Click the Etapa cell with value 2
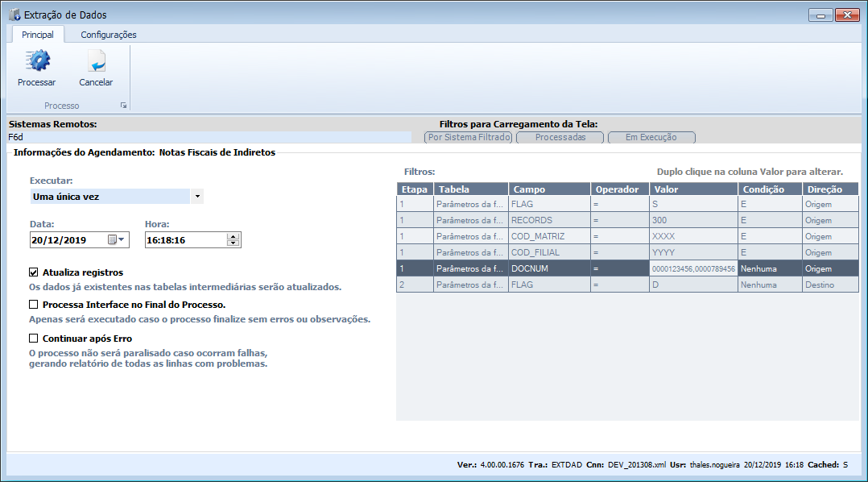This screenshot has width=868, height=482. (415, 285)
